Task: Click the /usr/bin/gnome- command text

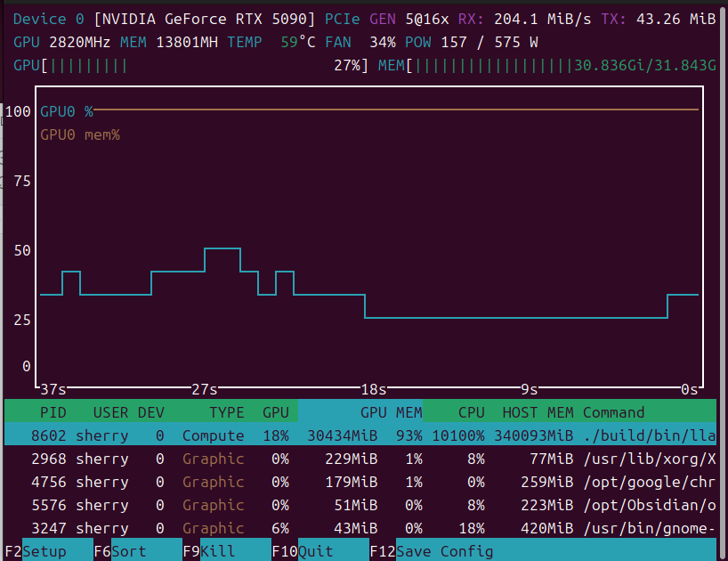Action: tap(650, 528)
